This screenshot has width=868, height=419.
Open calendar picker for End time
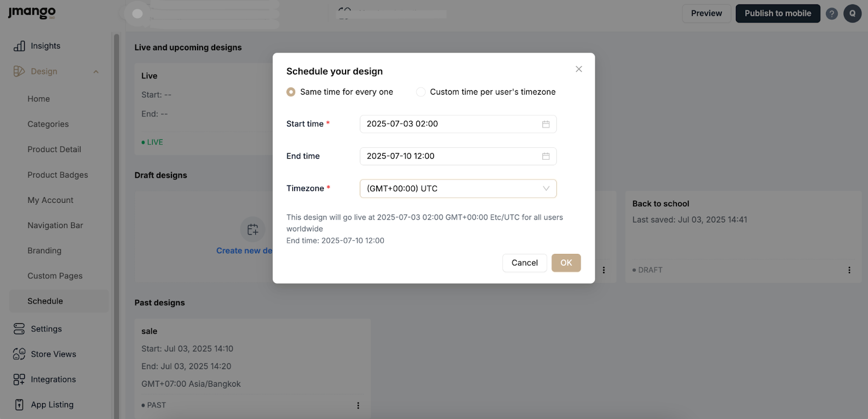(545, 156)
